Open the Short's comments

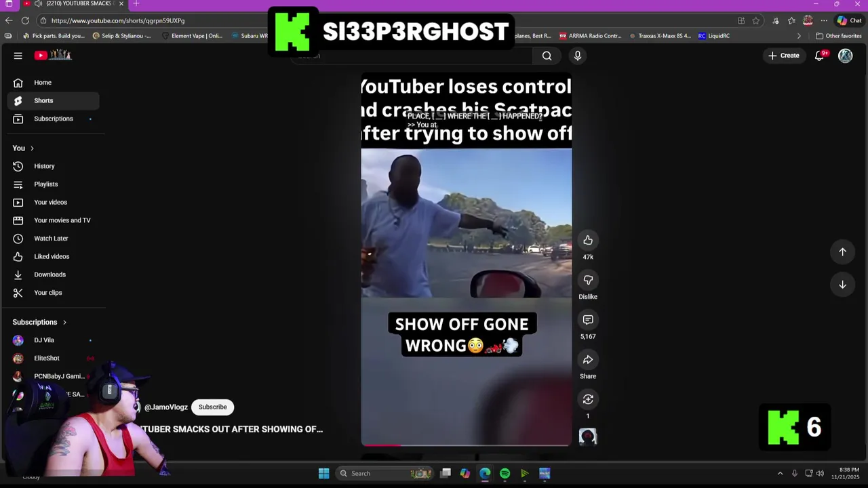[x=588, y=320]
